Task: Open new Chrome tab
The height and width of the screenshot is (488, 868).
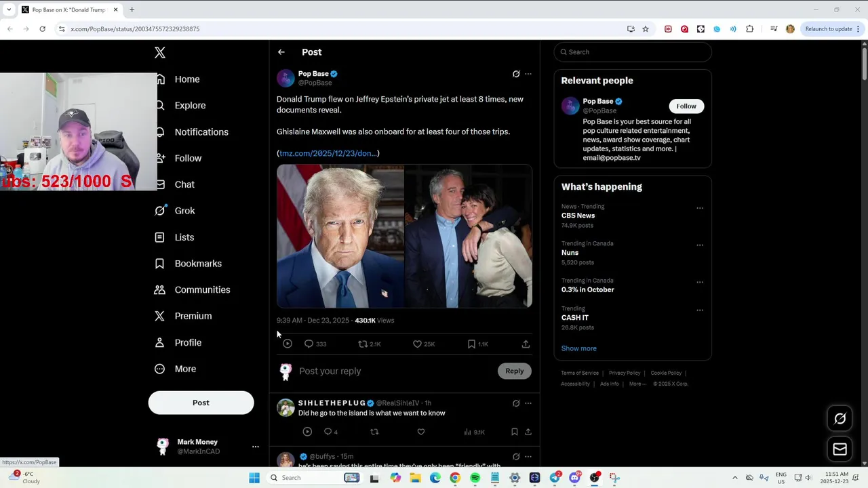Action: point(132,9)
